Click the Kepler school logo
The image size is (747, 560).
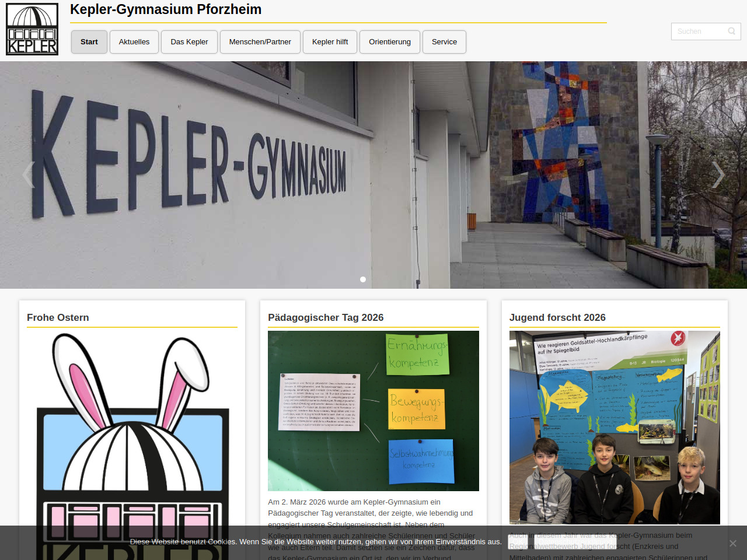[32, 29]
